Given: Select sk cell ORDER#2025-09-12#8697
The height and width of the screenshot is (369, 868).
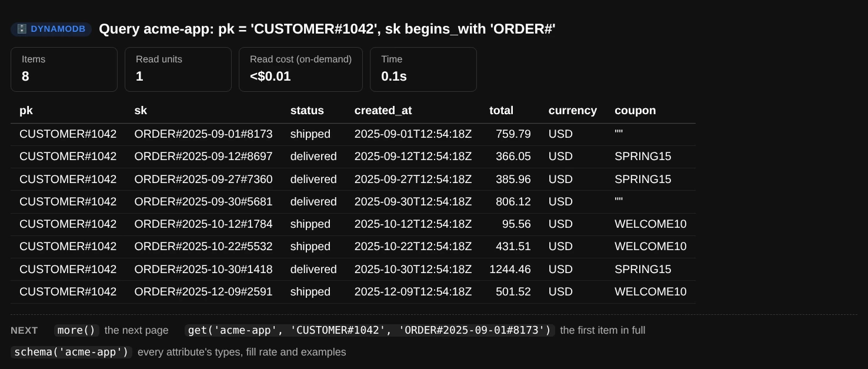Looking at the screenshot, I should point(203,157).
